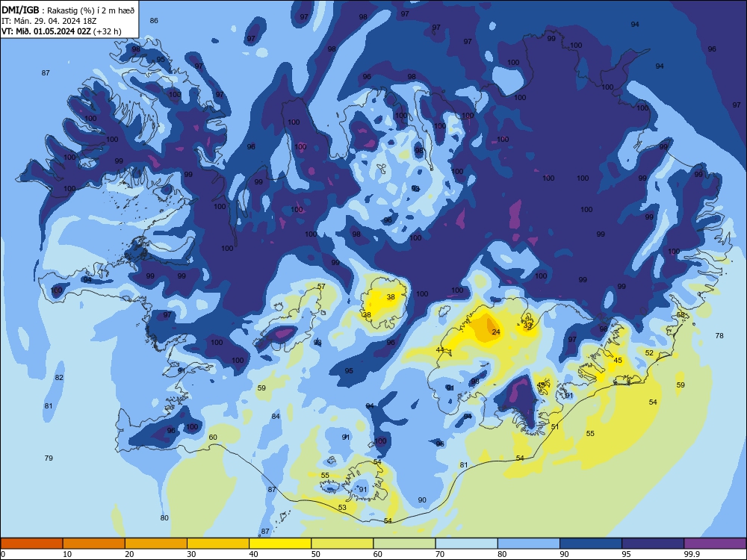Click the 80–90 medium blue legend swatch
Viewport: 747px width, 560px height.
pyautogui.click(x=529, y=544)
